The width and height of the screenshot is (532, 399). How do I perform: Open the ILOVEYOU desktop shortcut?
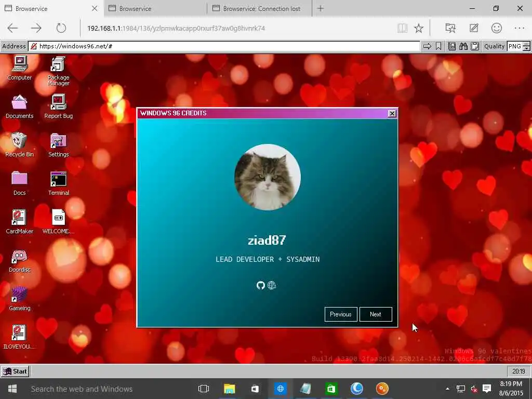(19, 337)
